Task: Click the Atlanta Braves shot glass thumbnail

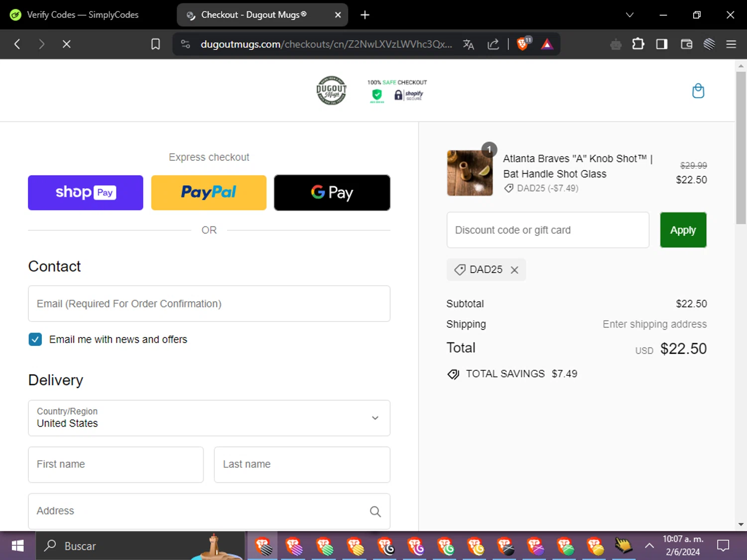Action: [x=470, y=173]
